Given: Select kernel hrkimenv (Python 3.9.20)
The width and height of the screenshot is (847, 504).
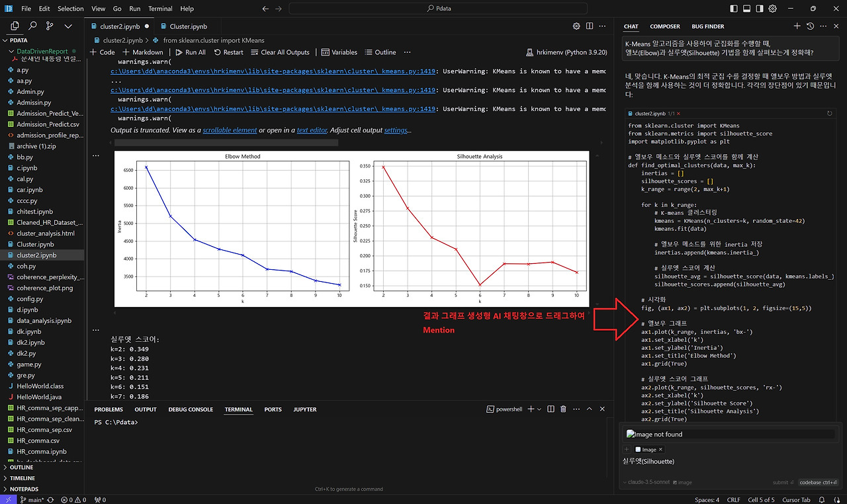Looking at the screenshot, I should (x=567, y=52).
